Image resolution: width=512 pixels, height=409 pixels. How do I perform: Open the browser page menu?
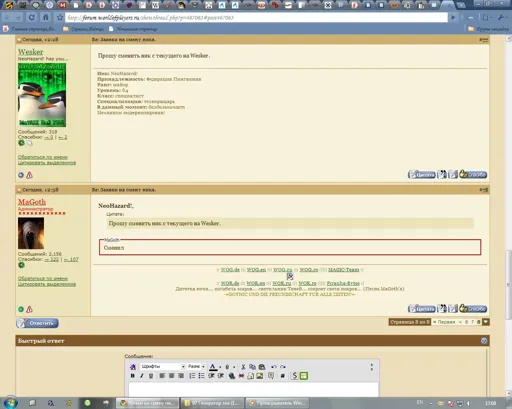[487, 17]
